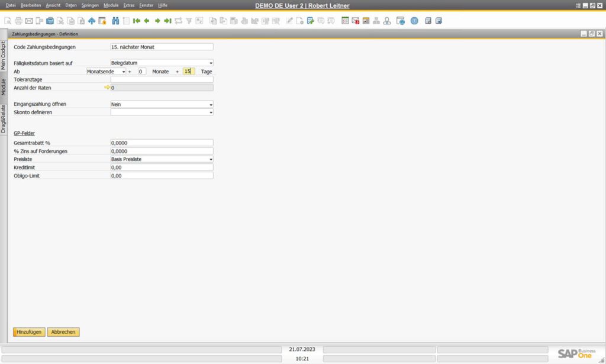Go to Previous Record green arrow
This screenshot has height=364, width=606.
pos(147,21)
